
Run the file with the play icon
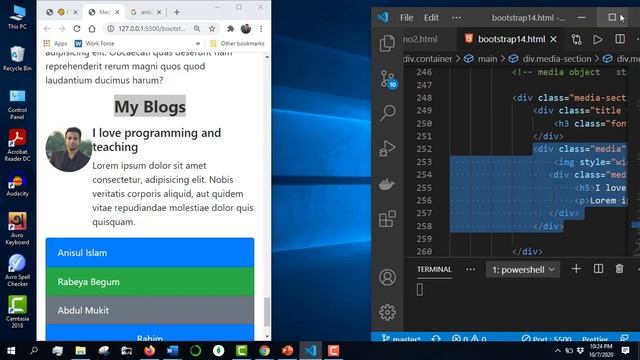pos(598,39)
